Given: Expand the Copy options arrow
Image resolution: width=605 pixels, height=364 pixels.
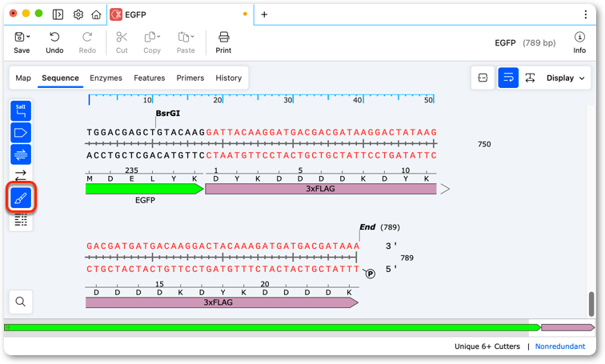Looking at the screenshot, I should coord(158,37).
